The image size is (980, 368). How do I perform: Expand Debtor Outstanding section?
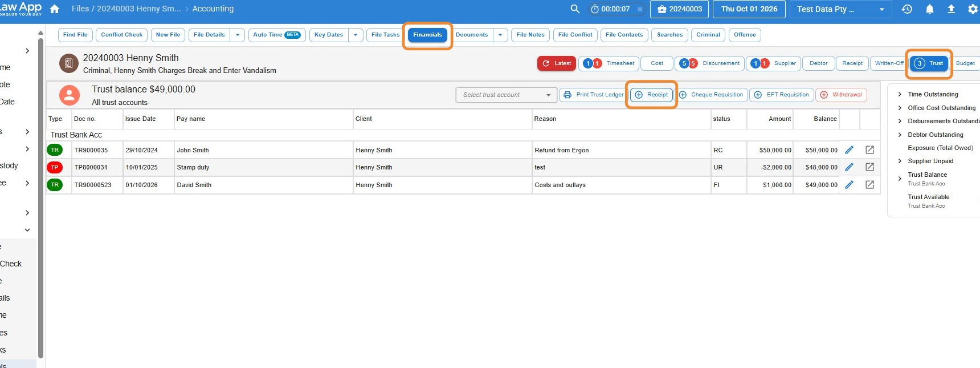tap(900, 135)
